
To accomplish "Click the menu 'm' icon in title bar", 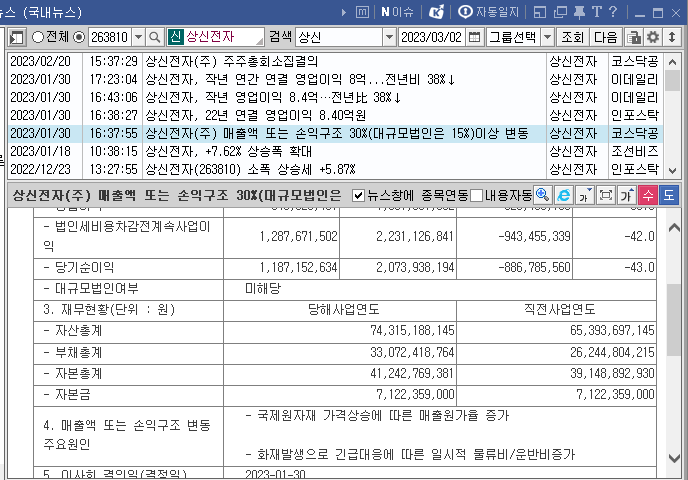I will [362, 12].
